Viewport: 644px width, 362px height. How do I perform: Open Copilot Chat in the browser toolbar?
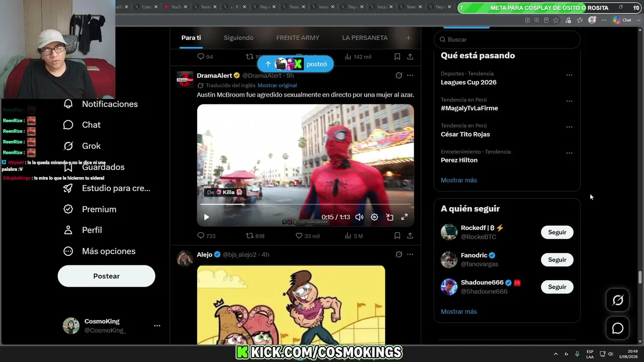coord(622,20)
